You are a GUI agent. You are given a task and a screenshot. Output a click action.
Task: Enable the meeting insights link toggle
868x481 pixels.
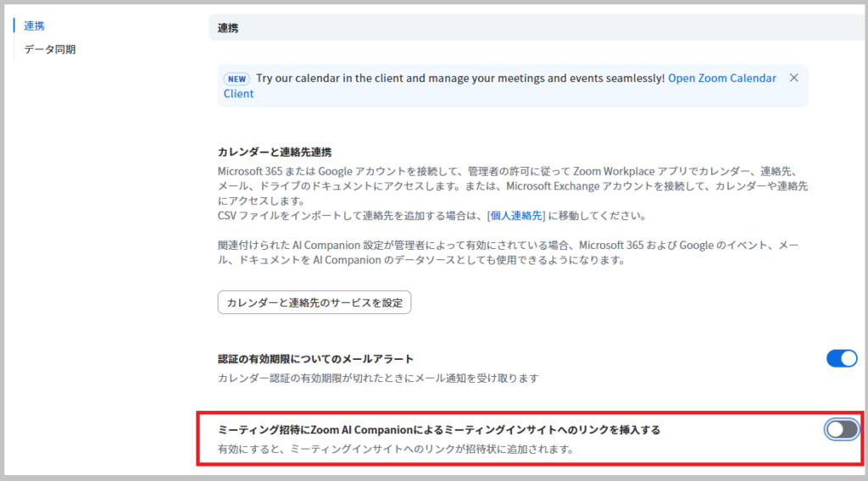tap(842, 429)
